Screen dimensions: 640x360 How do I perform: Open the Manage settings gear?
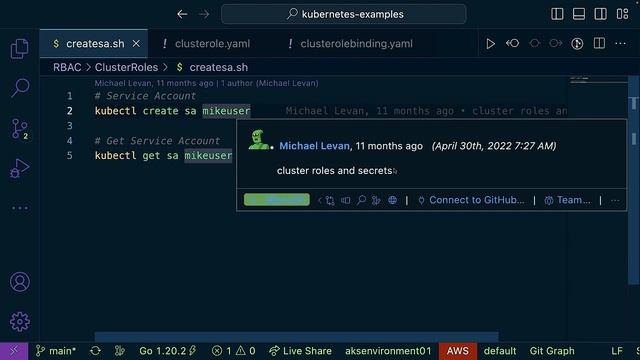[20, 322]
